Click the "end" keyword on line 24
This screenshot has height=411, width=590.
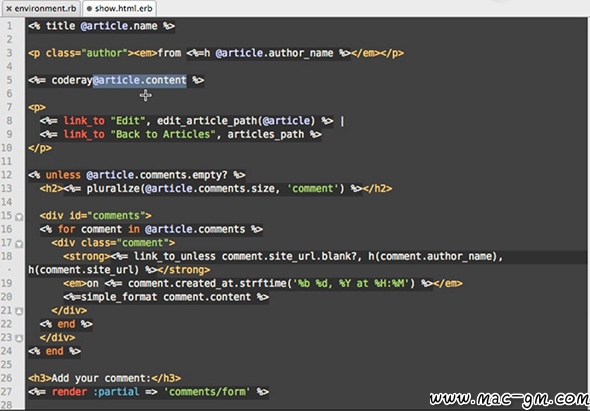click(55, 351)
